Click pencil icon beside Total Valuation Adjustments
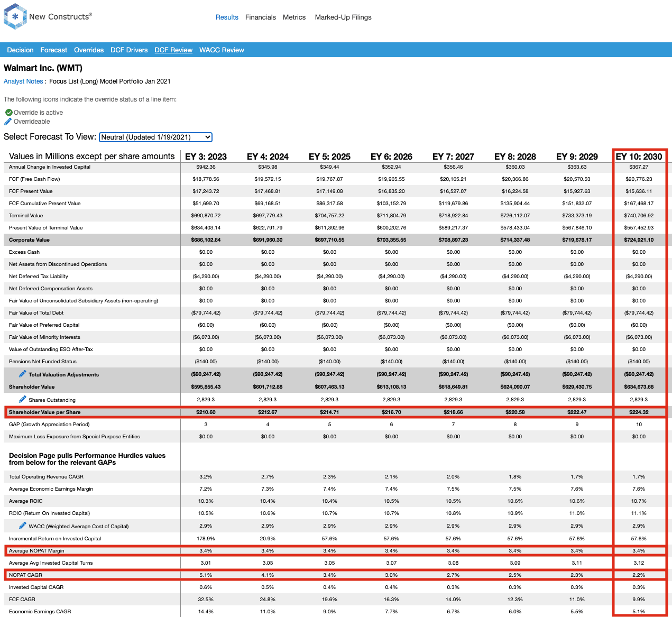The width and height of the screenshot is (672, 617). tap(22, 374)
